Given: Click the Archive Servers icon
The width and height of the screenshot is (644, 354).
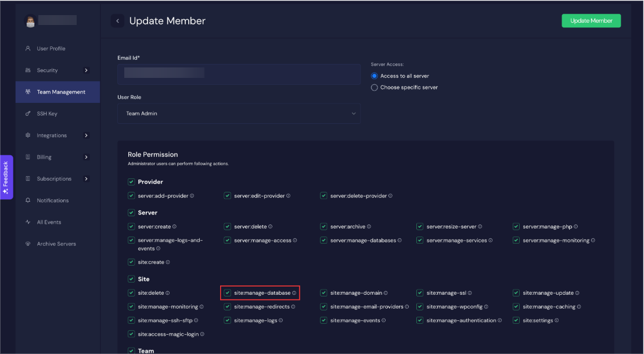Looking at the screenshot, I should tap(28, 244).
